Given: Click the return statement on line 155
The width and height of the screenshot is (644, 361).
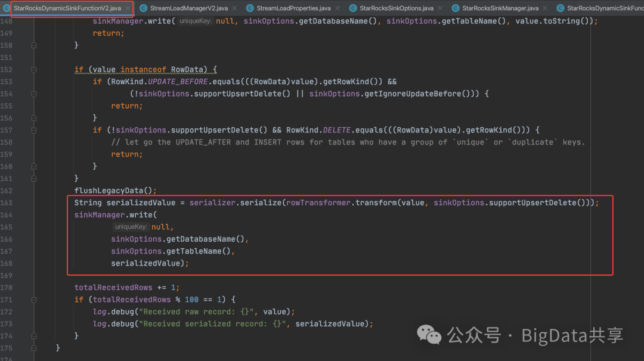Looking at the screenshot, I should [127, 106].
